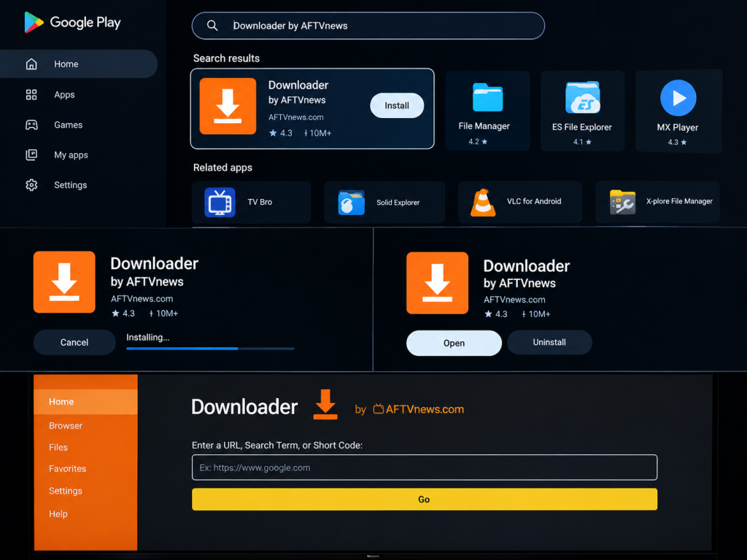
Task: Click the My apps library icon
Action: click(x=31, y=155)
